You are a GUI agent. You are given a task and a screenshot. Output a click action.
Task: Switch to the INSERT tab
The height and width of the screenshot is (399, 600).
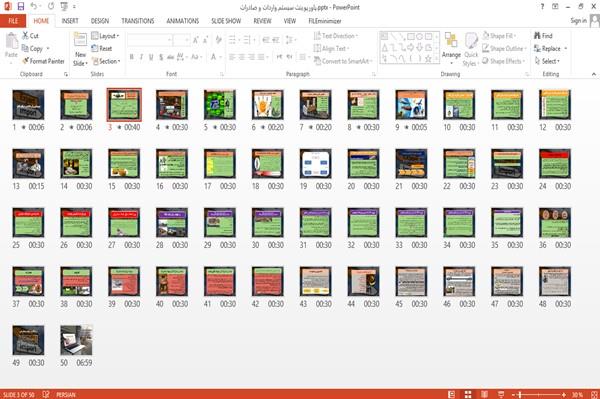[x=70, y=21]
